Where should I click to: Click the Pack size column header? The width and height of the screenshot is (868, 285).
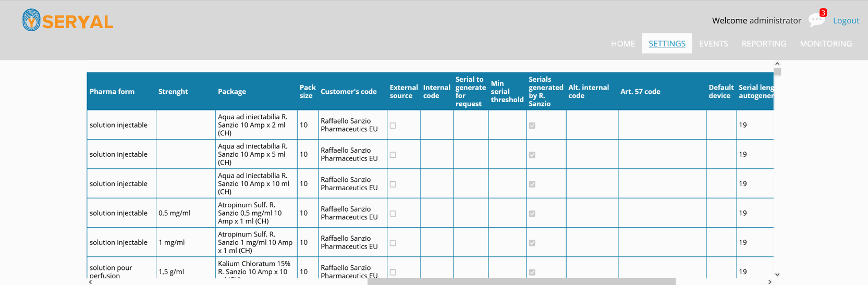pos(308,92)
